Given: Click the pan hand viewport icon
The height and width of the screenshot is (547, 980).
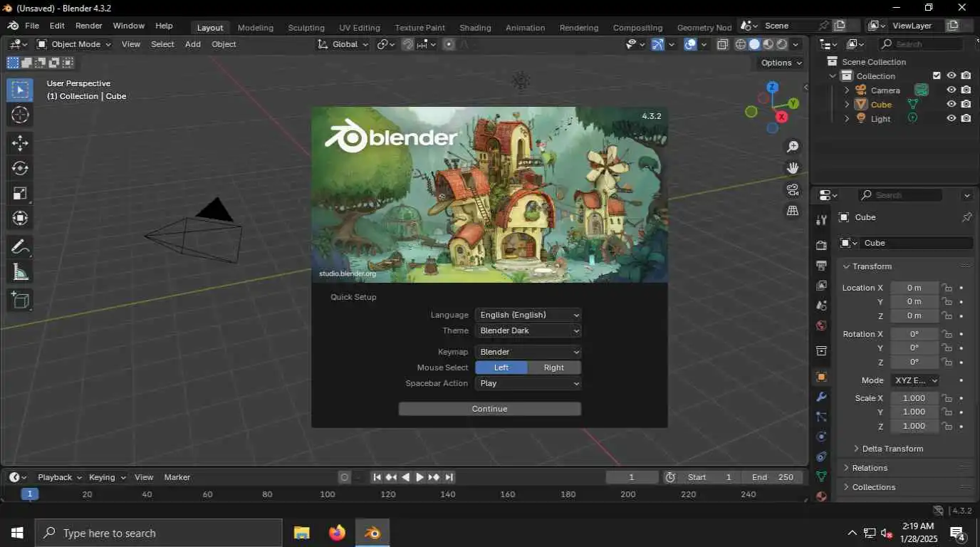Looking at the screenshot, I should (x=792, y=168).
